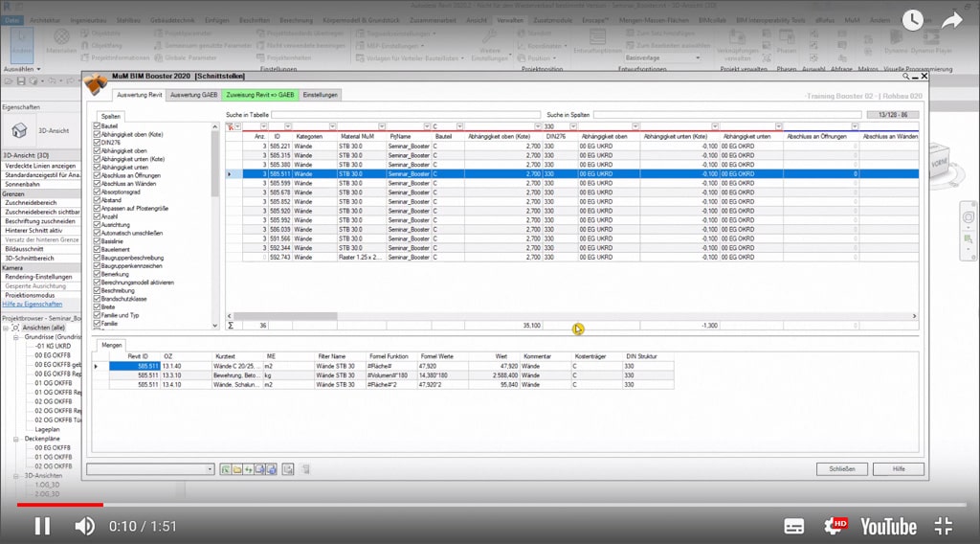This screenshot has height=544, width=980.
Task: Click the first blue export icon in bottom toolbar
Action: [260, 469]
